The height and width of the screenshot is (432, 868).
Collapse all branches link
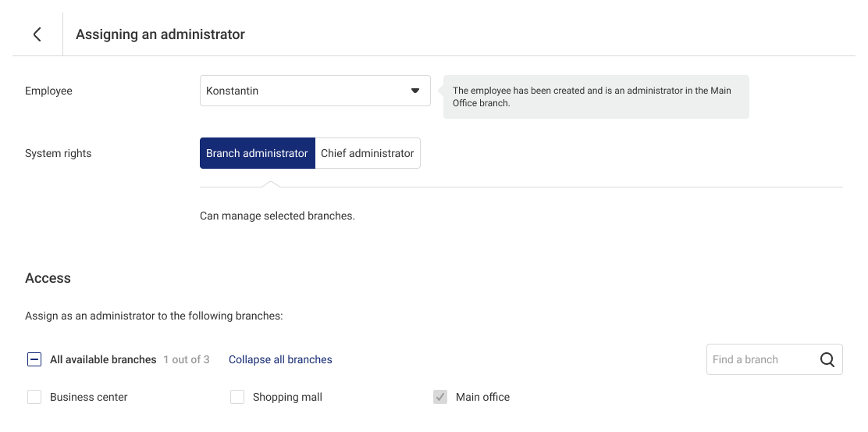coord(280,359)
